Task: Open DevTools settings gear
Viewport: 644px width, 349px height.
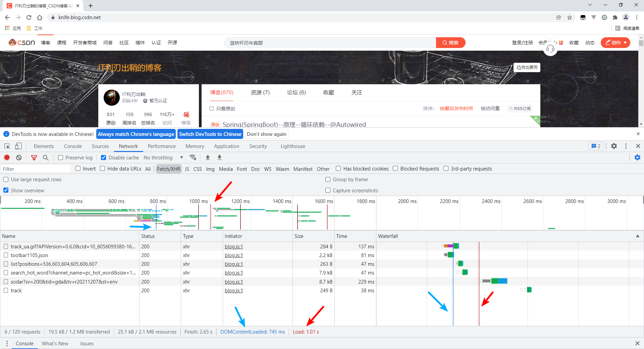Action: (x=614, y=146)
